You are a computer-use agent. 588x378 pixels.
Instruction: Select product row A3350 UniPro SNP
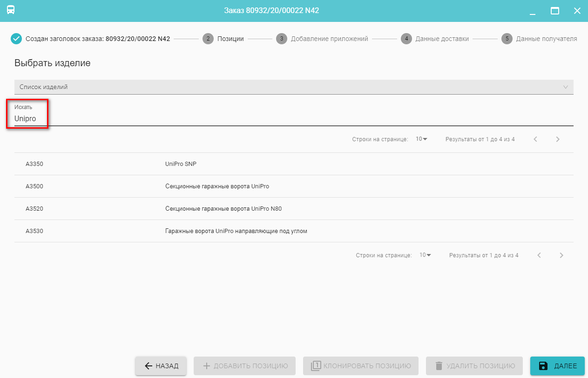(x=293, y=164)
